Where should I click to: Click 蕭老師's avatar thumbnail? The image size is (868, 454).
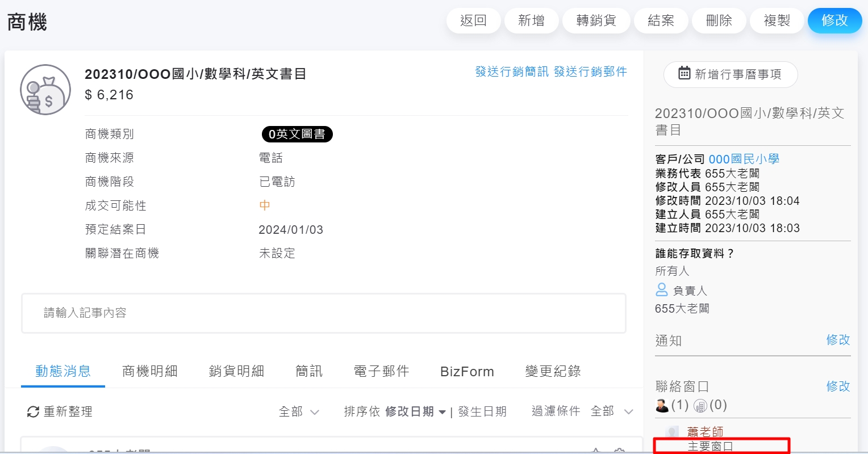coord(673,432)
